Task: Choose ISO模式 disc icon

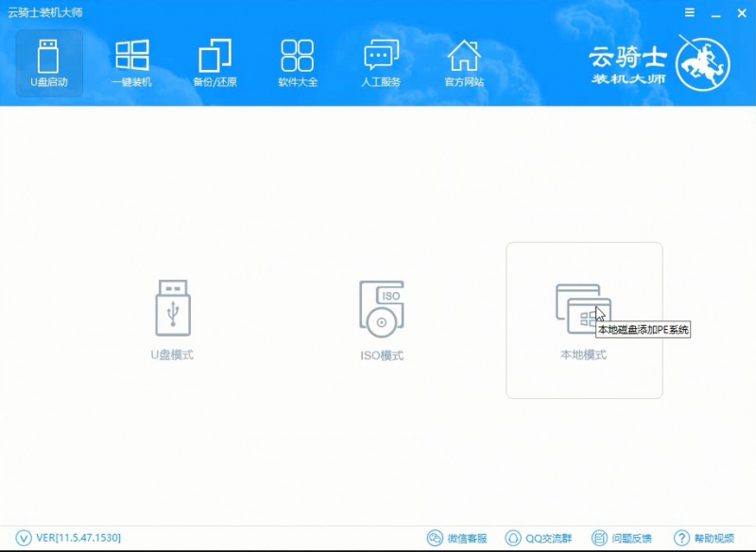Action: pyautogui.click(x=382, y=308)
